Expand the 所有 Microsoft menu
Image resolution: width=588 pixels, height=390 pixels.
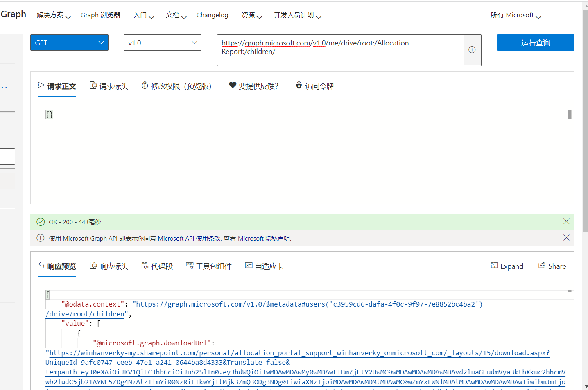pos(516,15)
